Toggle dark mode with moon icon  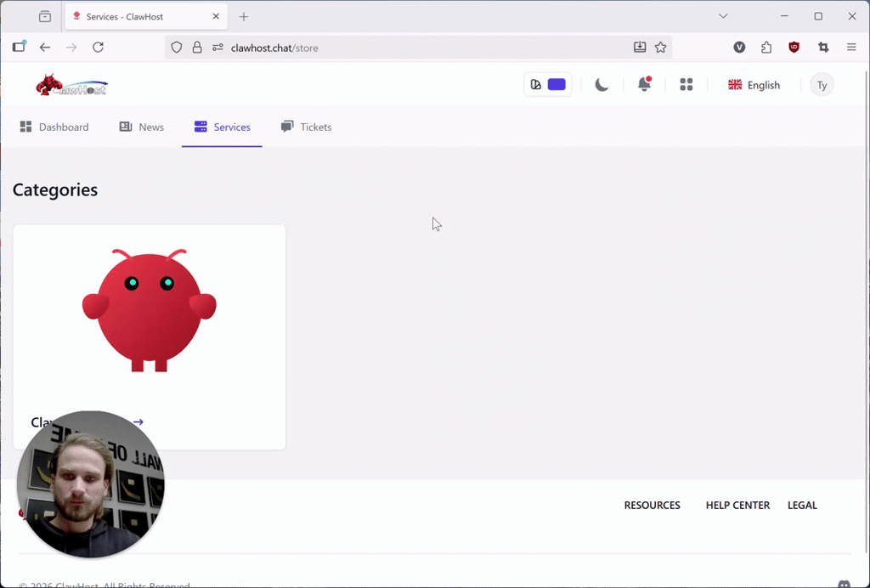click(x=602, y=85)
